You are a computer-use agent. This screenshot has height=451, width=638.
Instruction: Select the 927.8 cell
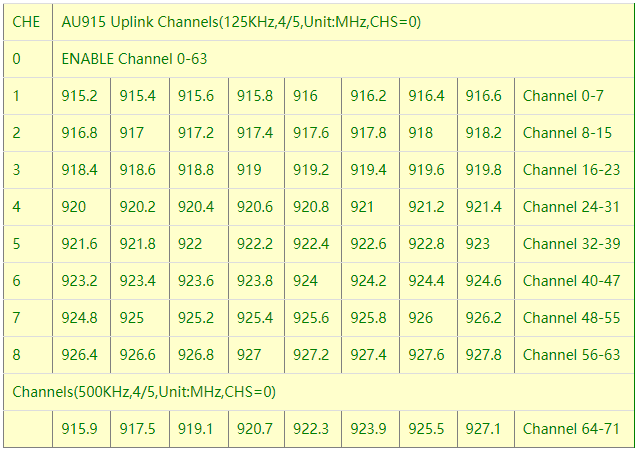tap(486, 355)
